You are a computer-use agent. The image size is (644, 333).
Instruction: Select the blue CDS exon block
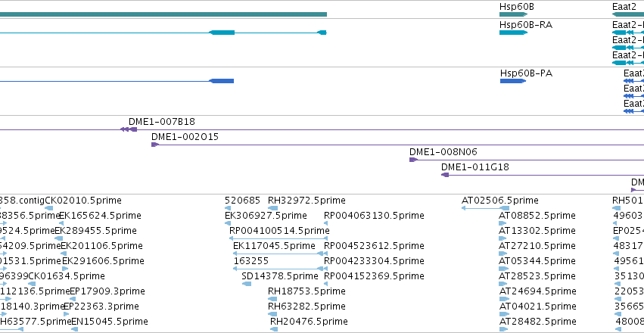[222, 81]
